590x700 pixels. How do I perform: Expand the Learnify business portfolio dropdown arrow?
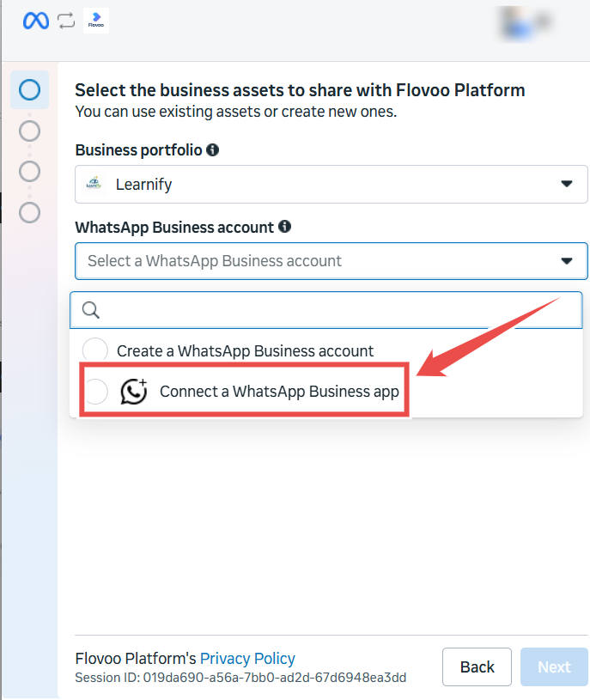pos(567,184)
